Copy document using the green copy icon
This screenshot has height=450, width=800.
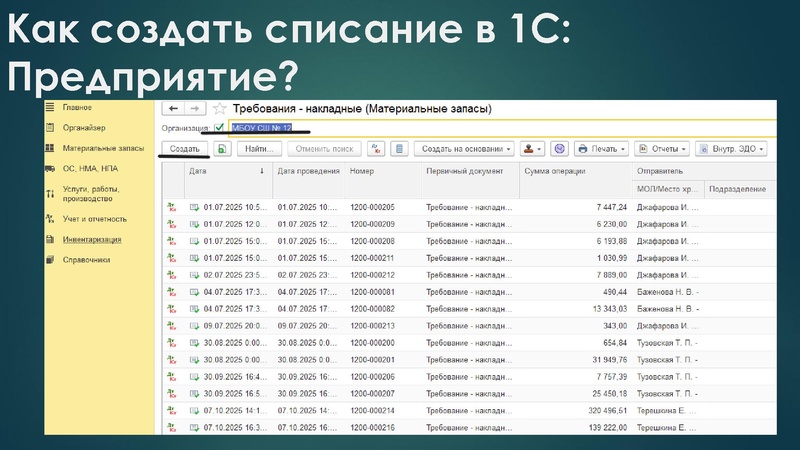tap(222, 149)
